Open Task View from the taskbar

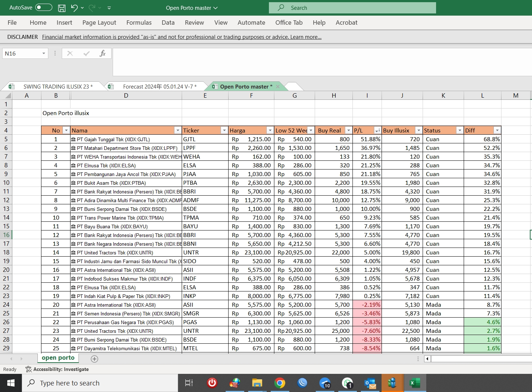[189, 383]
